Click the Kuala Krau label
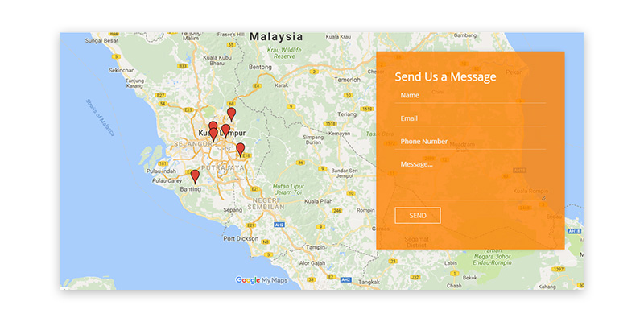The height and width of the screenshot is (322, 644). pyautogui.click(x=338, y=37)
